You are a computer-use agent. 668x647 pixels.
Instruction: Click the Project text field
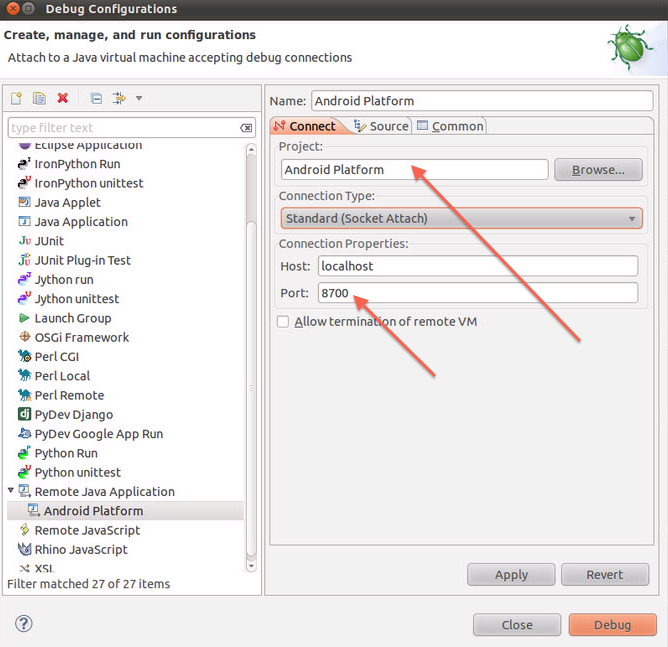[x=415, y=170]
